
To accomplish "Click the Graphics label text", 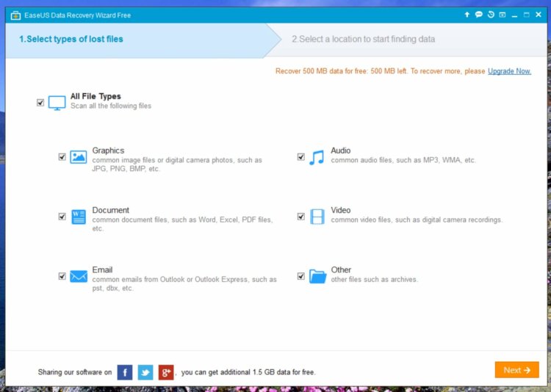I will pos(108,150).
